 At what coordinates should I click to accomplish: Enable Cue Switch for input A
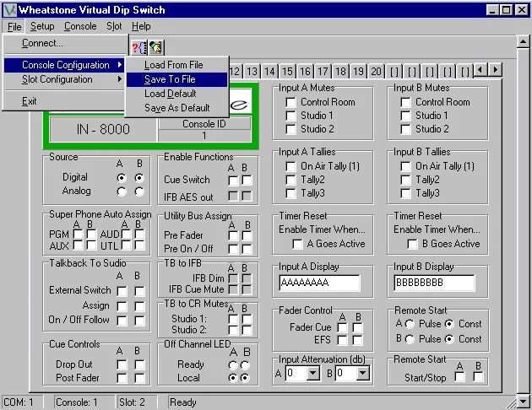tap(233, 181)
